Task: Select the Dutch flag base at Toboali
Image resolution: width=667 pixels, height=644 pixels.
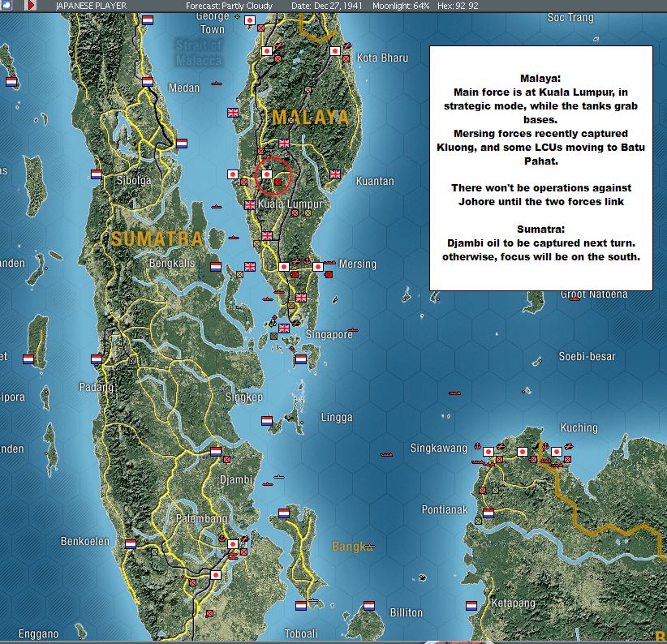Action: (301, 605)
